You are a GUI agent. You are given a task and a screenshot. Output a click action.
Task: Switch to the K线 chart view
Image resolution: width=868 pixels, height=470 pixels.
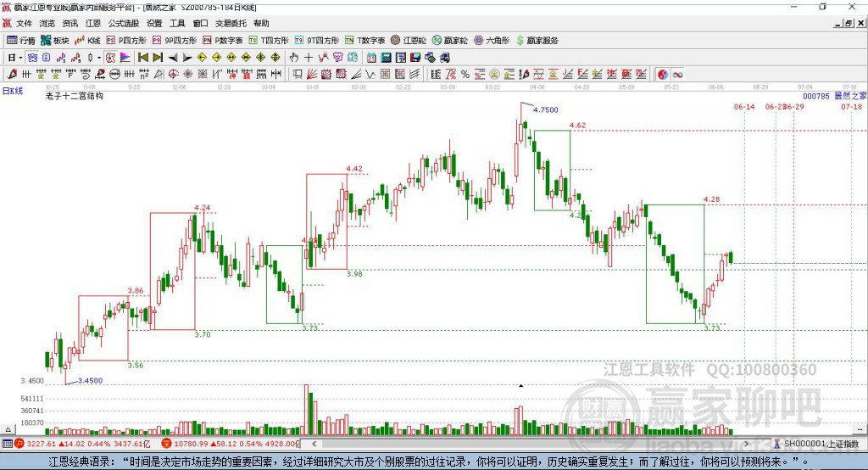[87, 41]
